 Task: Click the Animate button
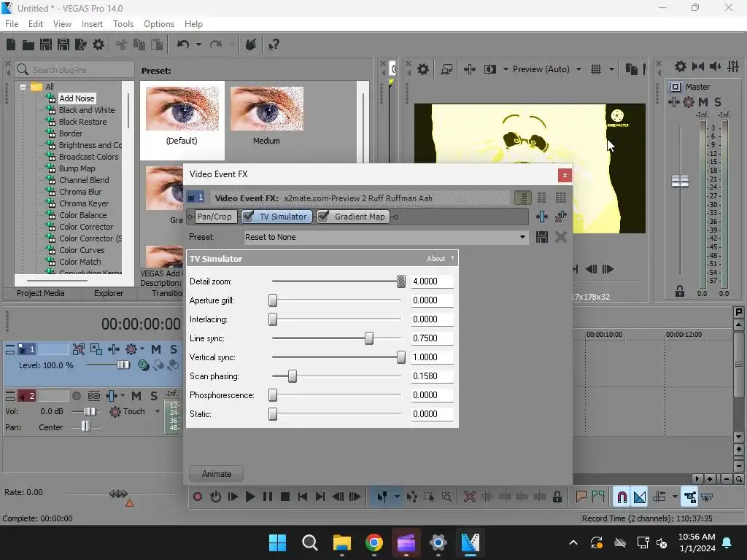click(x=216, y=474)
